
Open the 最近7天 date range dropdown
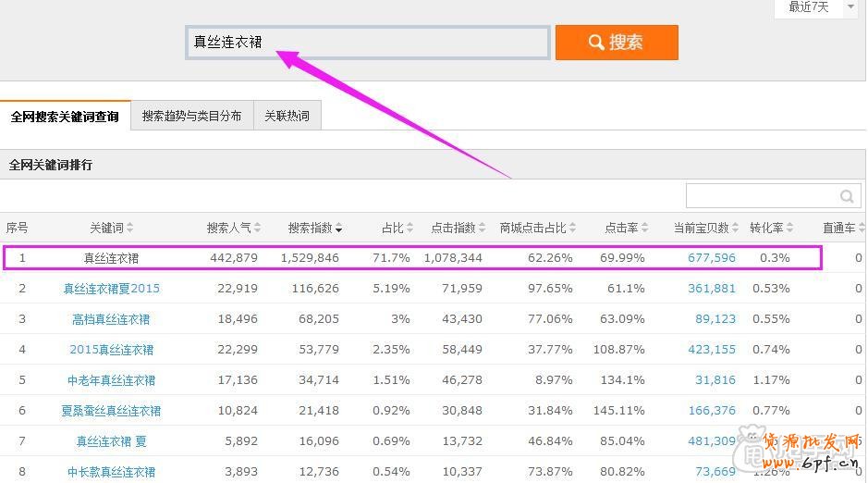click(x=820, y=7)
